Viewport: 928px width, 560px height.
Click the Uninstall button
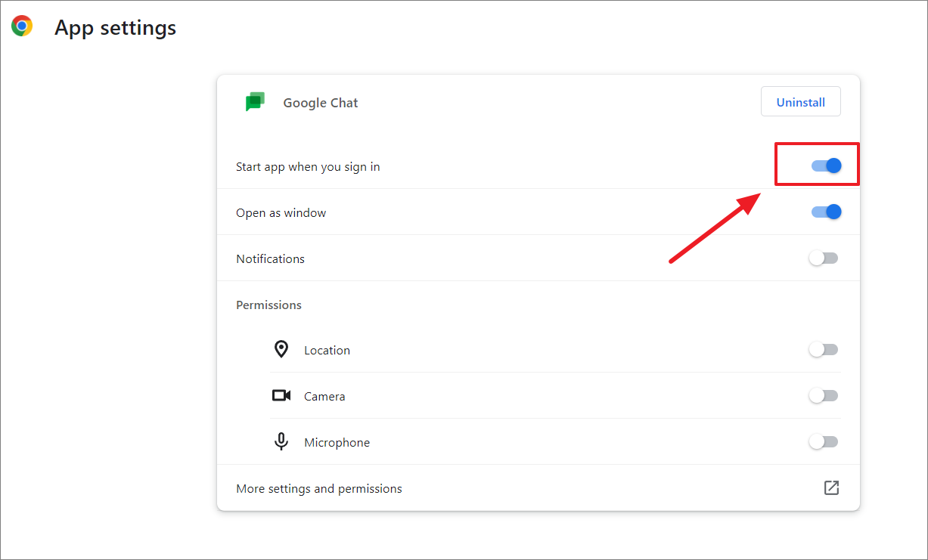coord(800,101)
